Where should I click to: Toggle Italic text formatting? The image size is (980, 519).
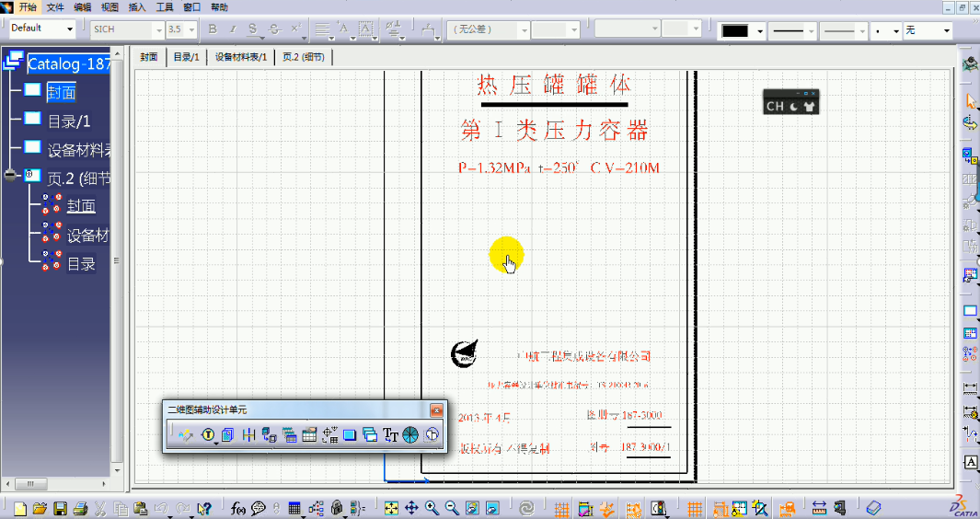[x=233, y=29]
